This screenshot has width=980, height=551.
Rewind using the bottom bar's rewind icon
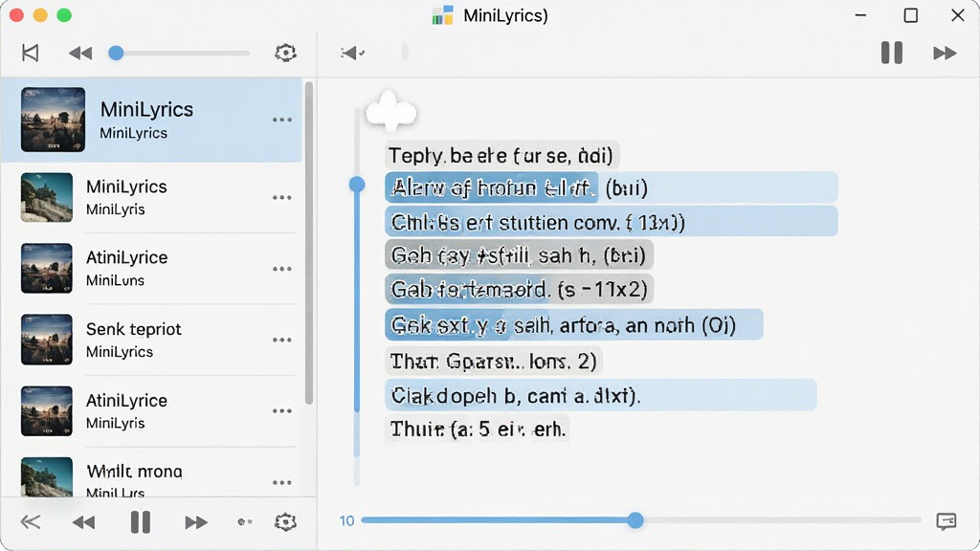point(84,522)
